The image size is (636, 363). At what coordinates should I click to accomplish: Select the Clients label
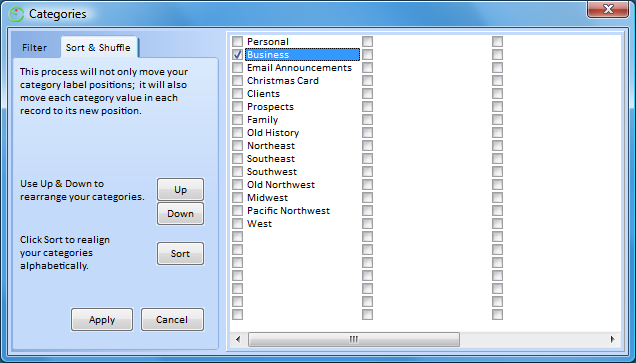(x=263, y=94)
